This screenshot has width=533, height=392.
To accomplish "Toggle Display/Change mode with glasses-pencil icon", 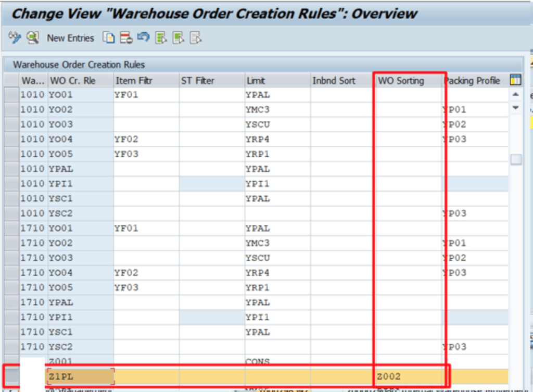I will coord(15,37).
